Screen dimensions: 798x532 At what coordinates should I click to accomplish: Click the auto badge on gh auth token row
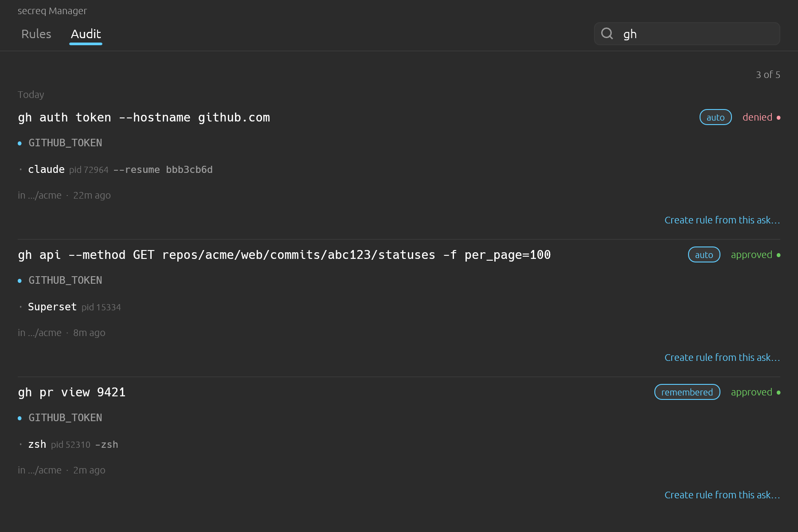pos(716,117)
